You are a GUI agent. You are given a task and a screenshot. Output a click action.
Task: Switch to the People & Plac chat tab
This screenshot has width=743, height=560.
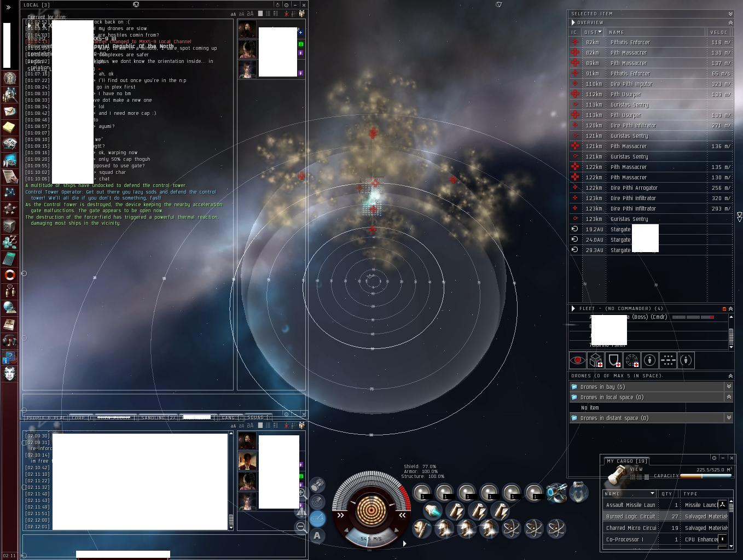coord(47,417)
